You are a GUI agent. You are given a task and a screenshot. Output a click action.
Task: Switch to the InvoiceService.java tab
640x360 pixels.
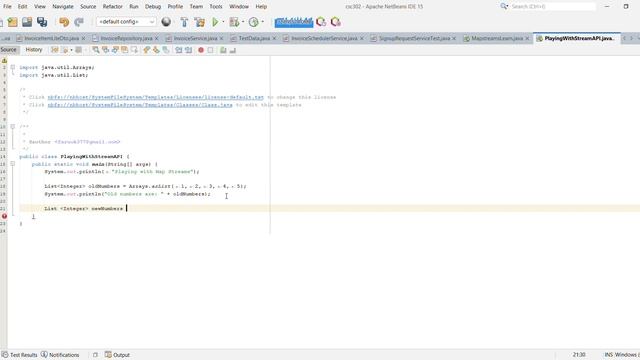(195, 38)
